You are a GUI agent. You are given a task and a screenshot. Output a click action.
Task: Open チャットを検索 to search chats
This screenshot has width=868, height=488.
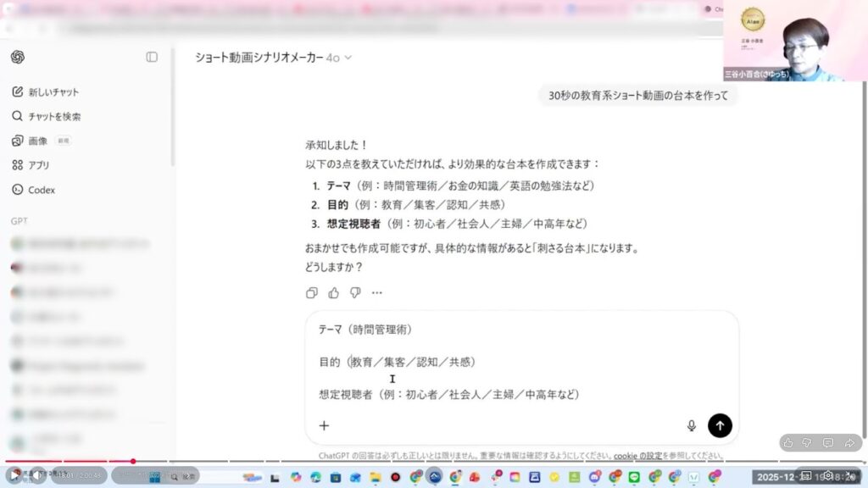(x=54, y=116)
